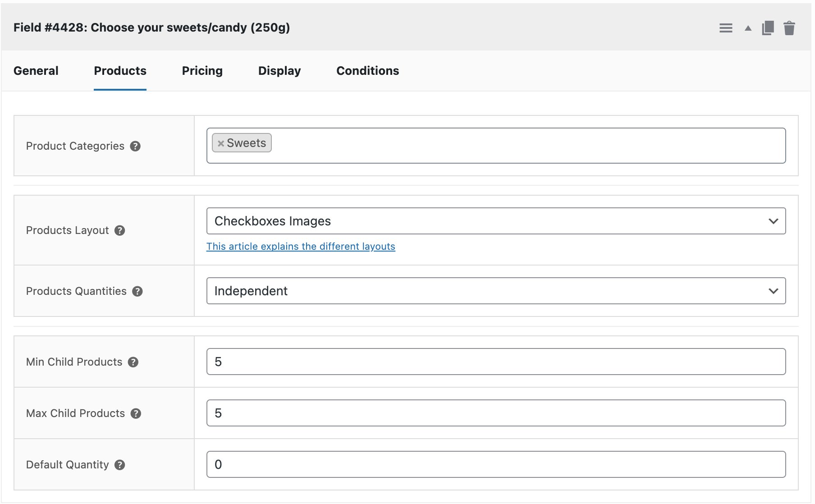The image size is (815, 504).
Task: Select the Min Child Products value field
Action: [x=496, y=361]
